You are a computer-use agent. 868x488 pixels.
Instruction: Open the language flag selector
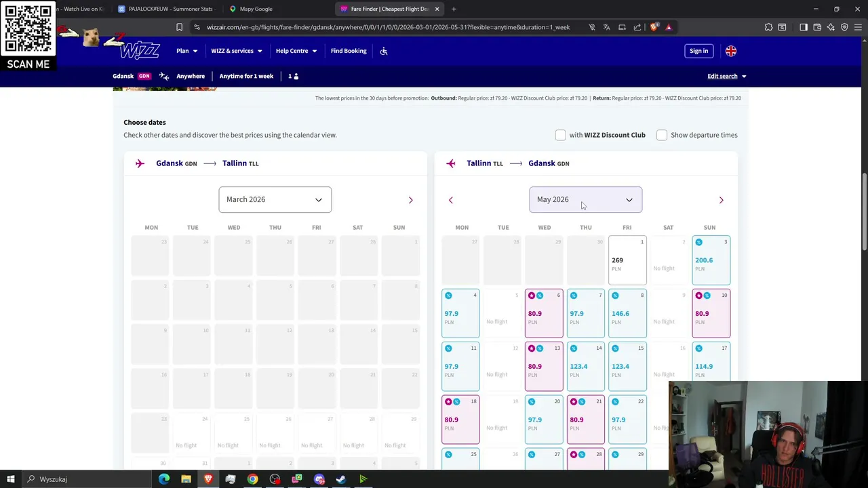[730, 51]
